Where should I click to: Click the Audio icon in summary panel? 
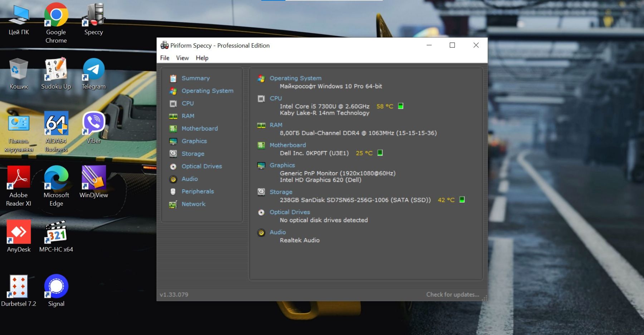coord(261,232)
